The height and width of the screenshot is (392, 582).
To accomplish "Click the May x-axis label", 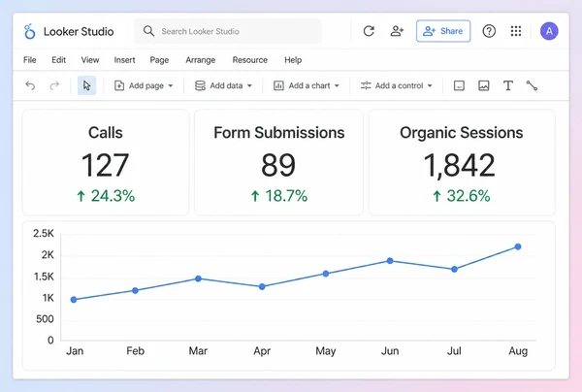I will (326, 351).
